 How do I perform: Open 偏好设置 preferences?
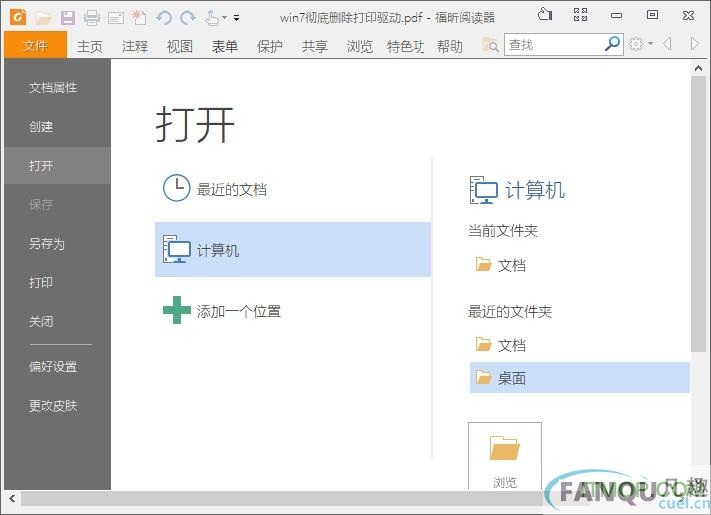click(58, 366)
